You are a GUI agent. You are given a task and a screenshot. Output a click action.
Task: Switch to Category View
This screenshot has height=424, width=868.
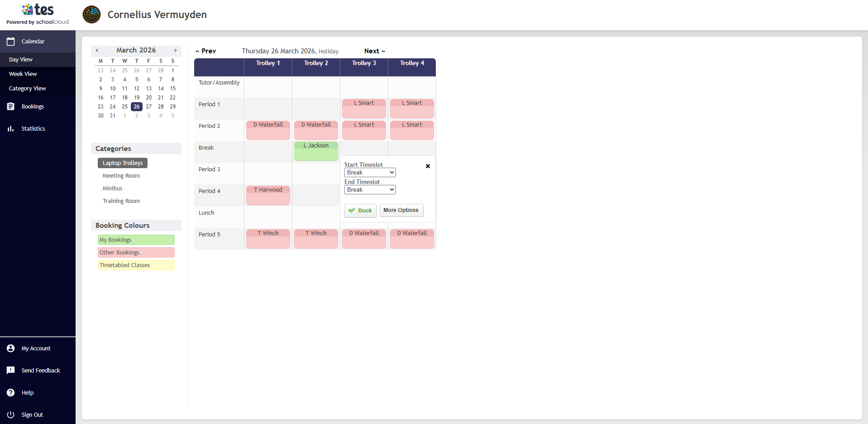point(28,89)
